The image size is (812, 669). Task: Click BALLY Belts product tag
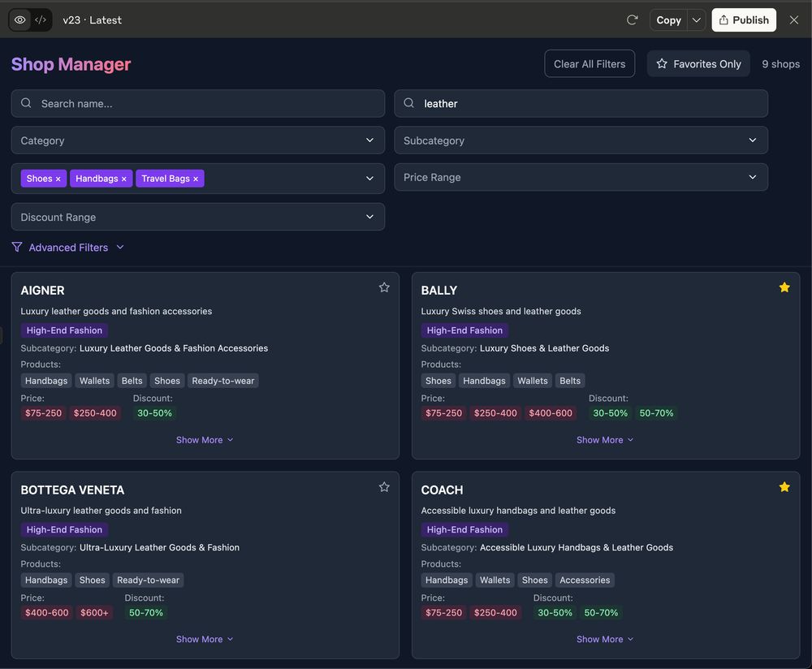click(570, 381)
